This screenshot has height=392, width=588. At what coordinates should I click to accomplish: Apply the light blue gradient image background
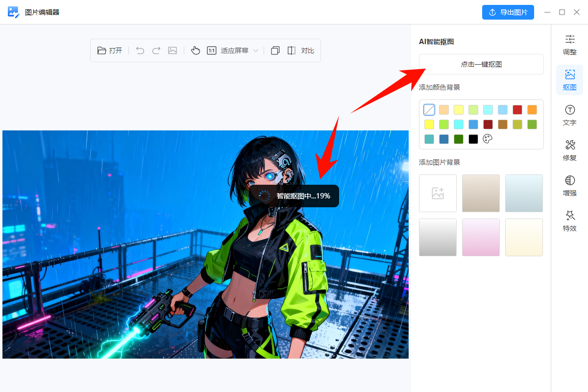coord(524,194)
